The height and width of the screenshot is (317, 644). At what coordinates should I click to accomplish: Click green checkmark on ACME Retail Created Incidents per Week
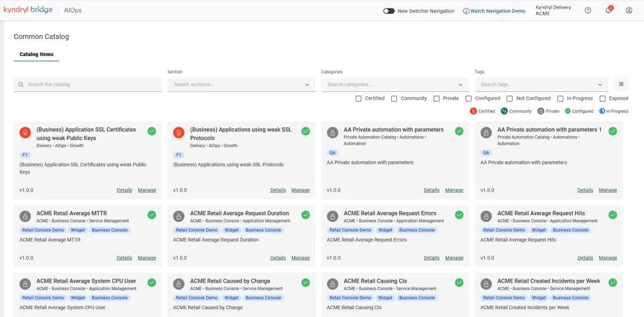pyautogui.click(x=613, y=283)
